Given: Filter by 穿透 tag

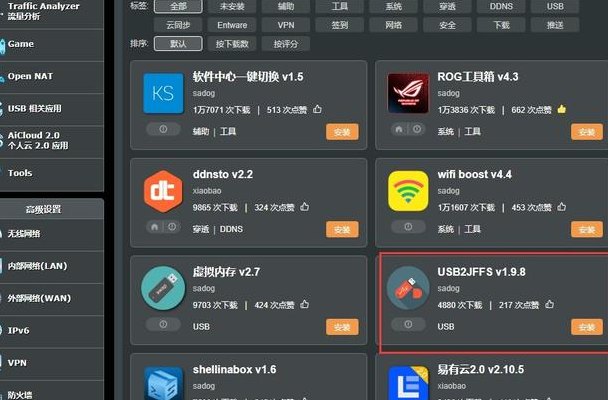Looking at the screenshot, I should click(447, 6).
